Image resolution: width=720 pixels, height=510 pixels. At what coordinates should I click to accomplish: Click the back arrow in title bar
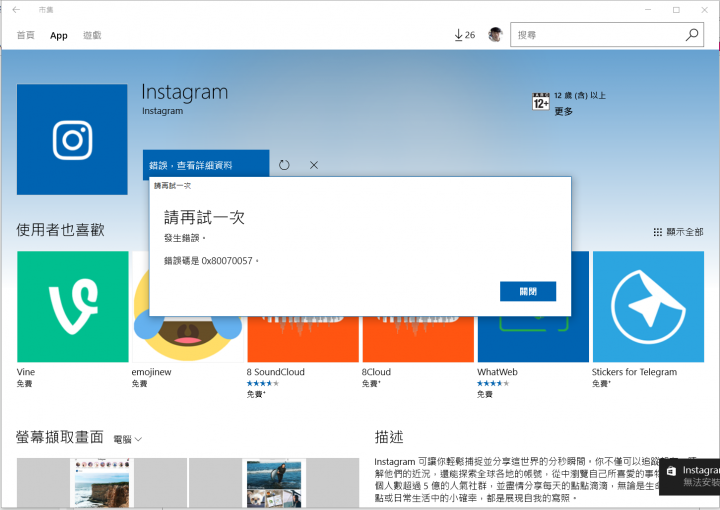coord(16,10)
